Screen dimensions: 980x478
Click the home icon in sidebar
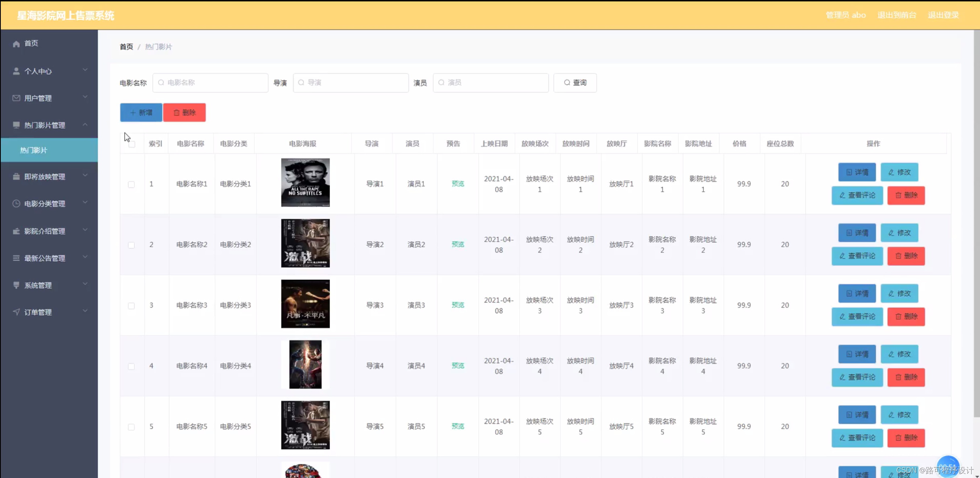click(16, 43)
